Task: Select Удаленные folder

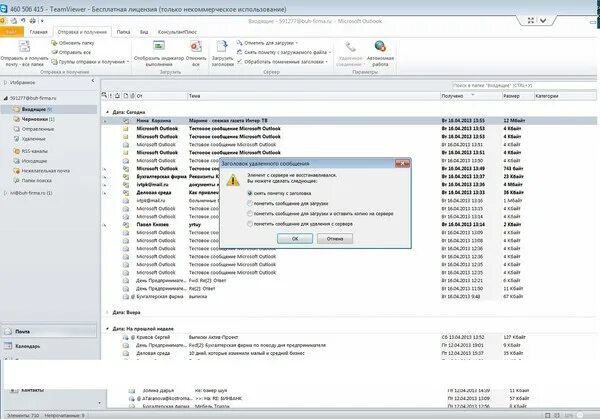Action: click(x=33, y=139)
